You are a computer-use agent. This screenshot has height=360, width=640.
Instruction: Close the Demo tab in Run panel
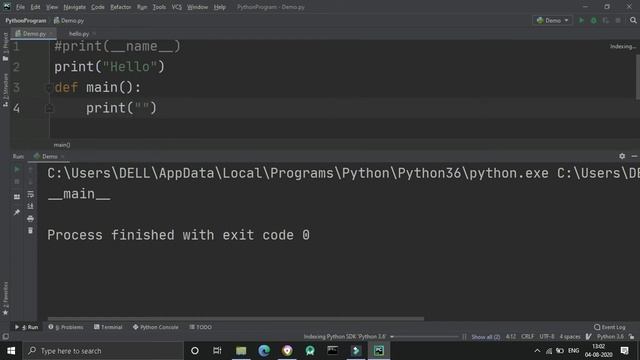(62, 157)
